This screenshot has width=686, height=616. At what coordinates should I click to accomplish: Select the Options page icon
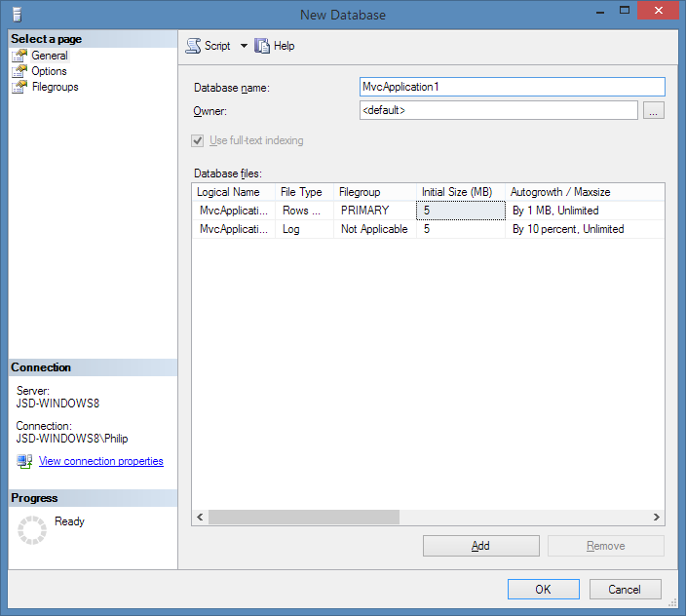[x=19, y=71]
